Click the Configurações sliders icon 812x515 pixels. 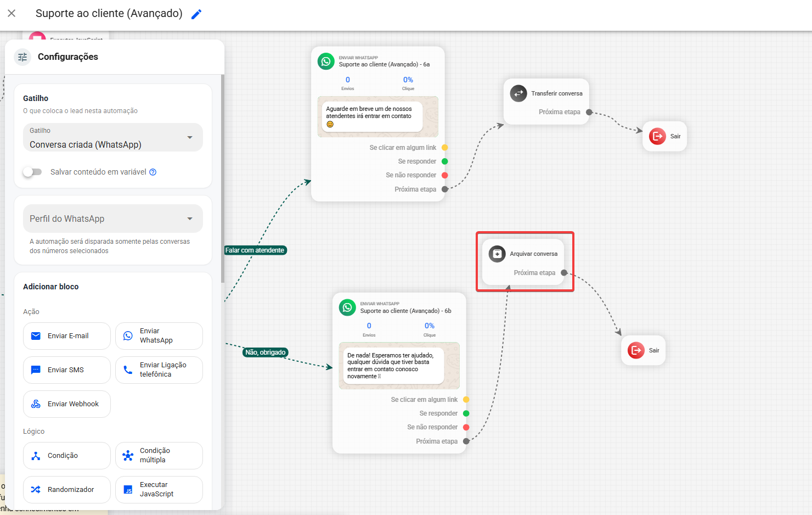coord(22,57)
